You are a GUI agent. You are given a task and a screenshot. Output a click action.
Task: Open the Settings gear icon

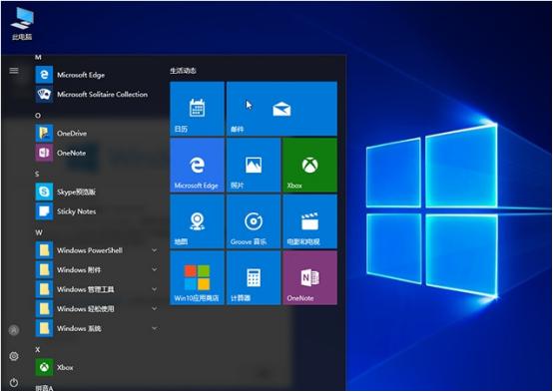[x=14, y=356]
